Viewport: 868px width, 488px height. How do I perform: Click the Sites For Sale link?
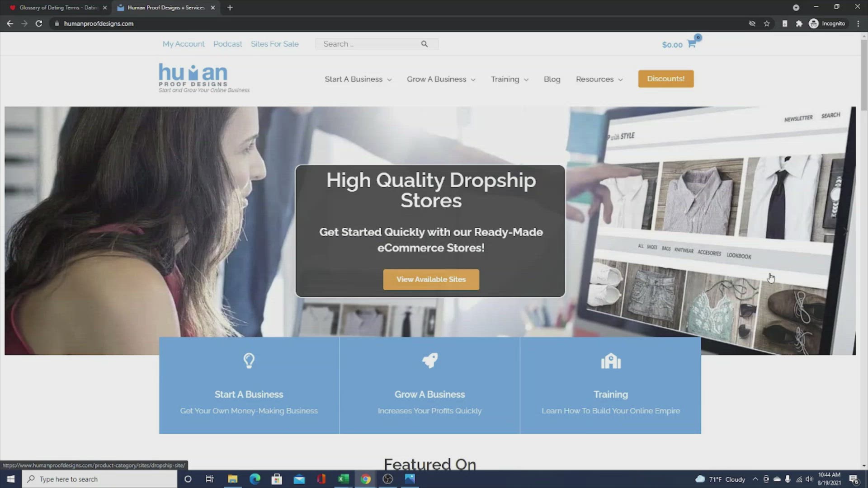pos(275,43)
